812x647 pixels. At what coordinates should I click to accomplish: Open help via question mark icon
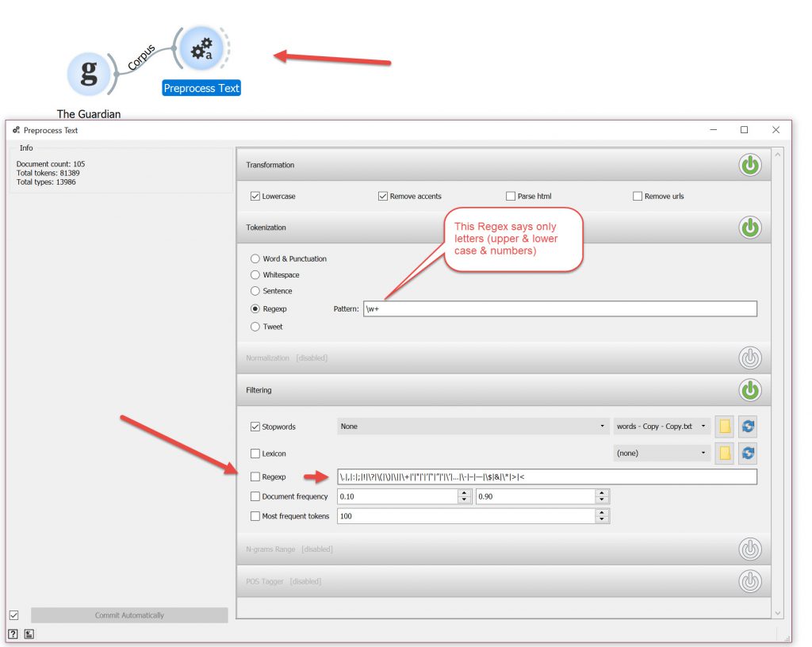(x=13, y=634)
